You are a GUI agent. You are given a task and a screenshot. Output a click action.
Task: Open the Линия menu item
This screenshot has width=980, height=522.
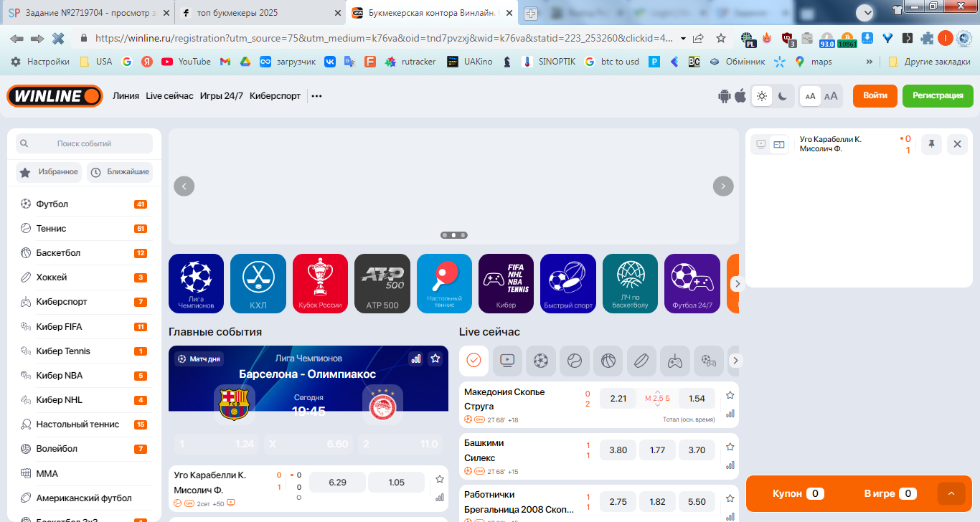click(126, 96)
